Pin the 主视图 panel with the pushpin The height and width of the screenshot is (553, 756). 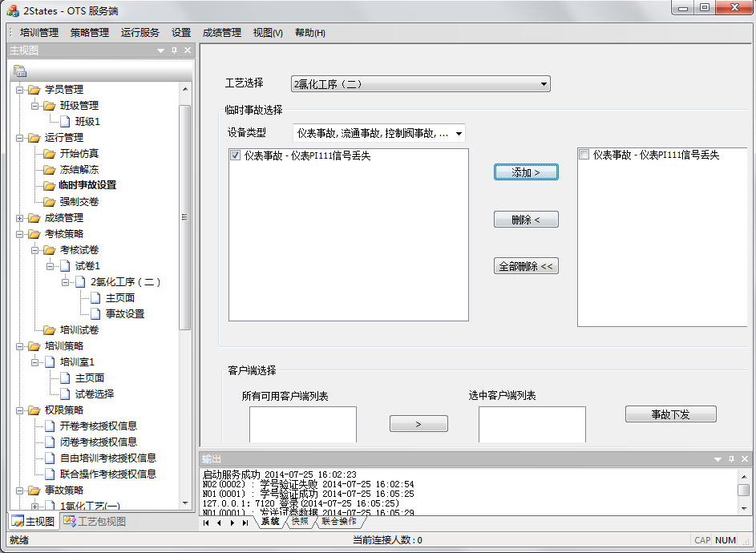[175, 50]
